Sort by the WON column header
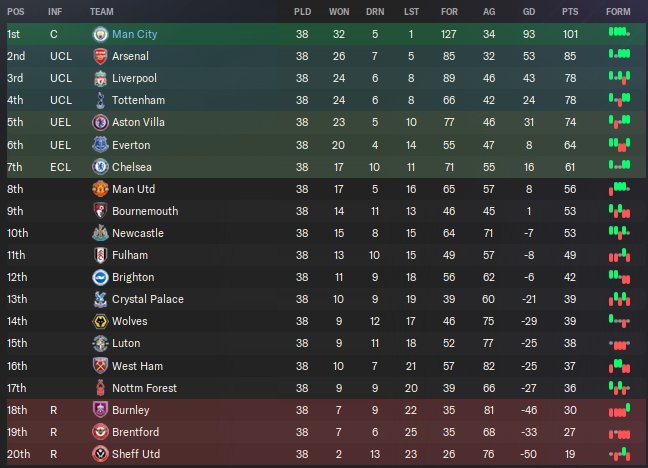648x468 pixels. click(x=339, y=12)
